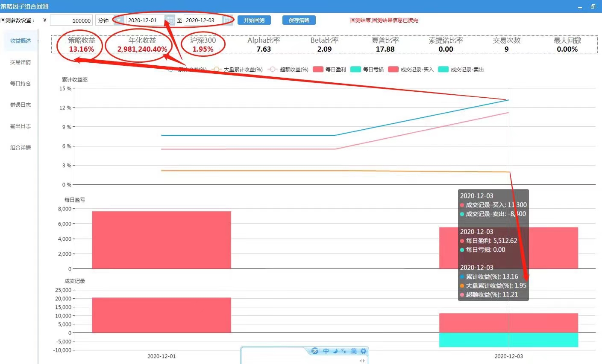This screenshot has width=602, height=364.
Task: Click the input method logo icon
Action: click(x=315, y=351)
